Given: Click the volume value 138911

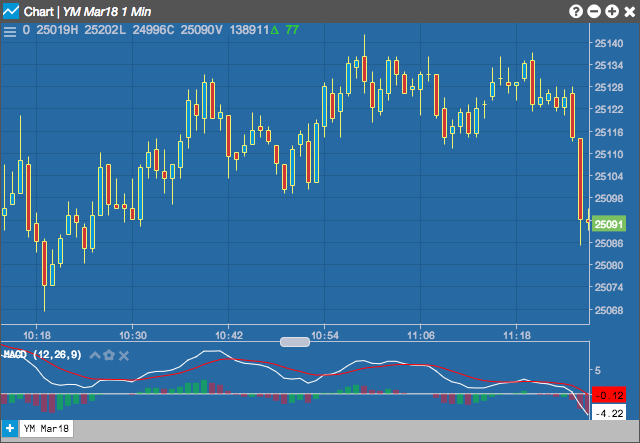Looking at the screenshot, I should point(249,30).
